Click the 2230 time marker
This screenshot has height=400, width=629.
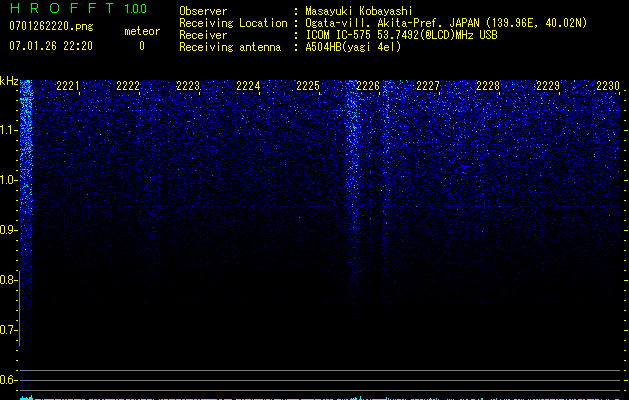[x=608, y=85]
